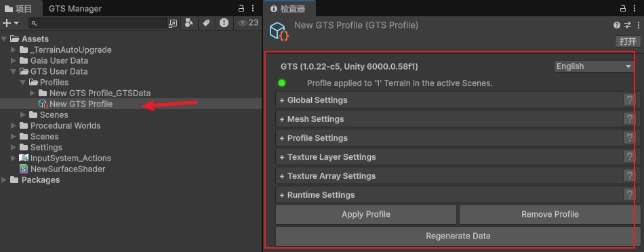This screenshot has width=644, height=252.
Task: Click the 'Profile applied to '1' Terrain' status text
Action: click(x=400, y=83)
